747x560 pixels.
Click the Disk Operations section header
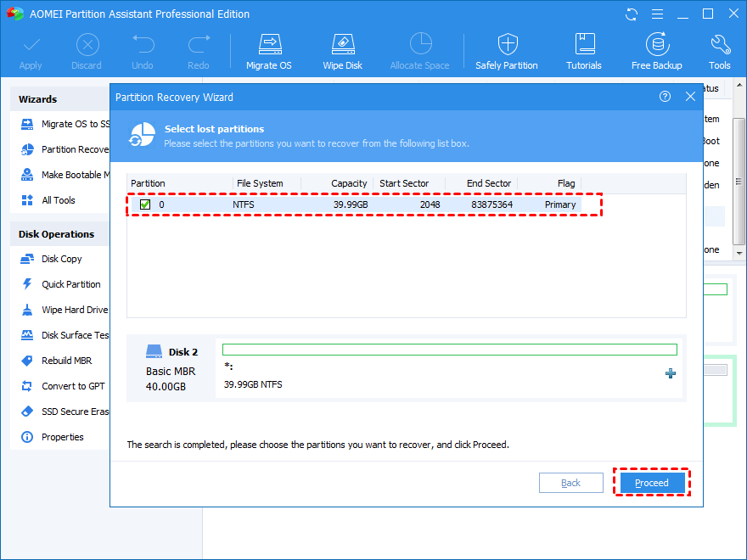tap(56, 234)
